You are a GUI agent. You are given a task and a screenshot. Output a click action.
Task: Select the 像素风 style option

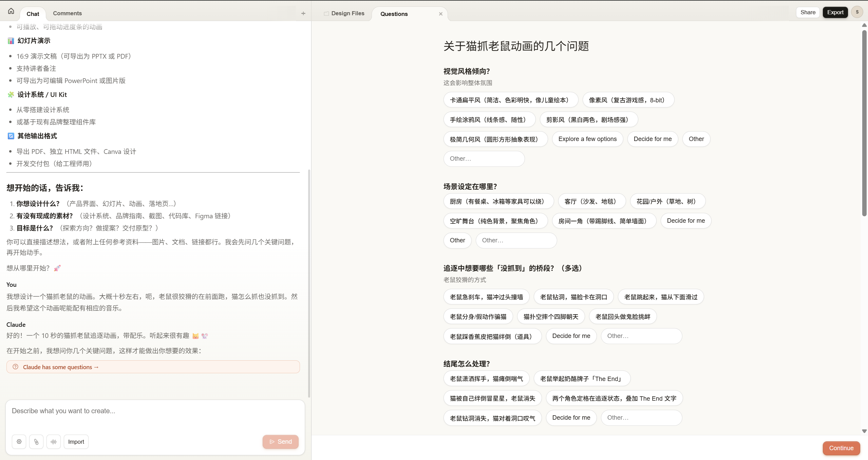tap(628, 100)
